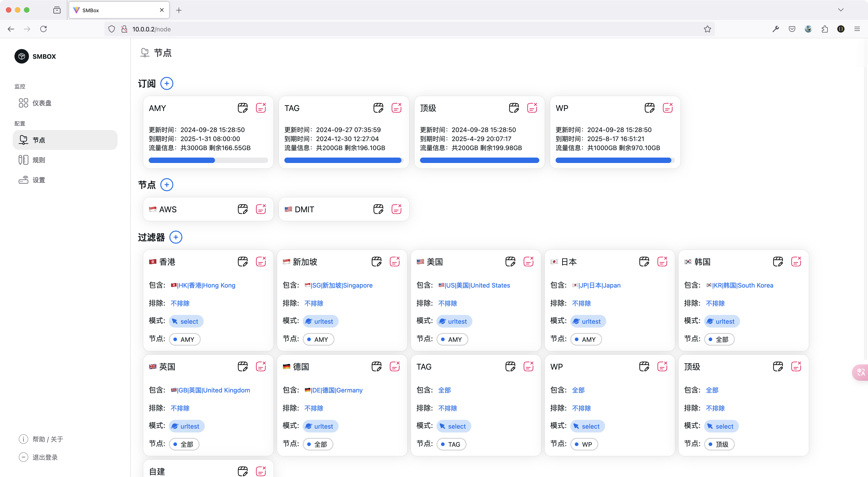Edit the 顶级 subscription card
This screenshot has width=868, height=477.
click(x=514, y=108)
